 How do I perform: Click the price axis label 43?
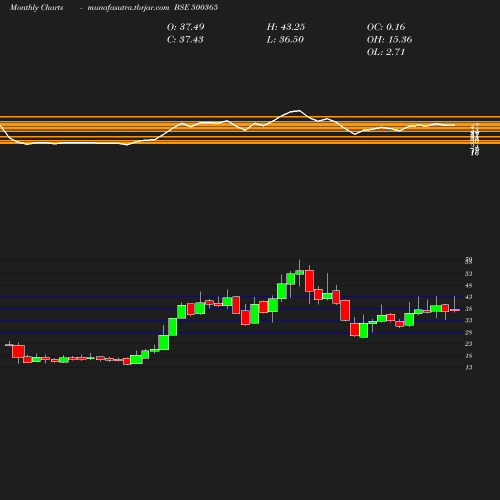469,297
